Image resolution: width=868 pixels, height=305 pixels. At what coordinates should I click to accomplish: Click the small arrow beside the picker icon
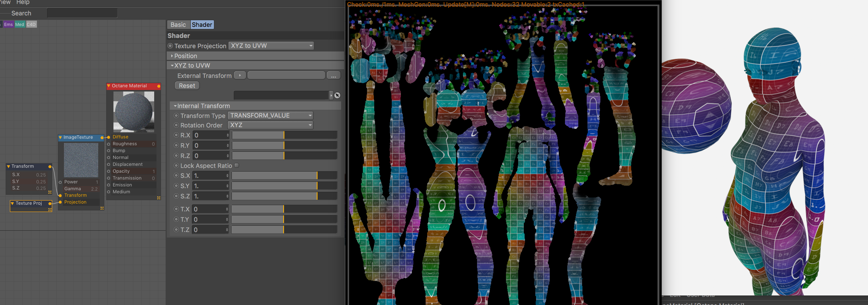[x=331, y=95]
